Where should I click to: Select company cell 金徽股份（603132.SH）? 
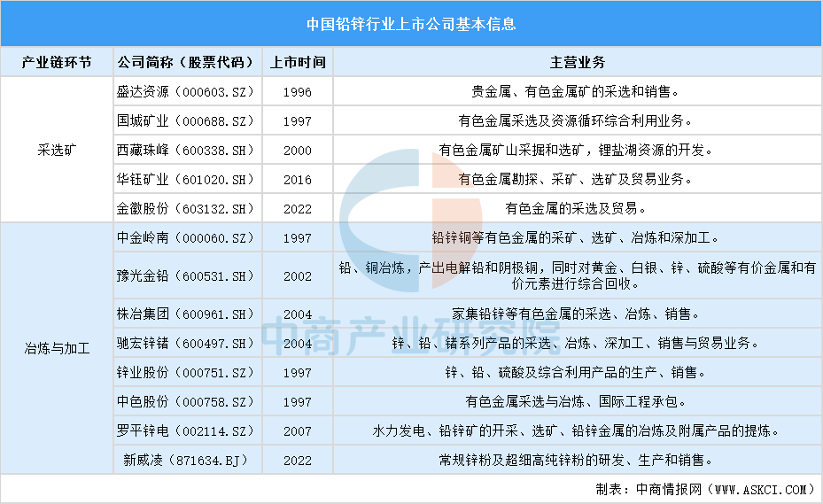point(188,208)
